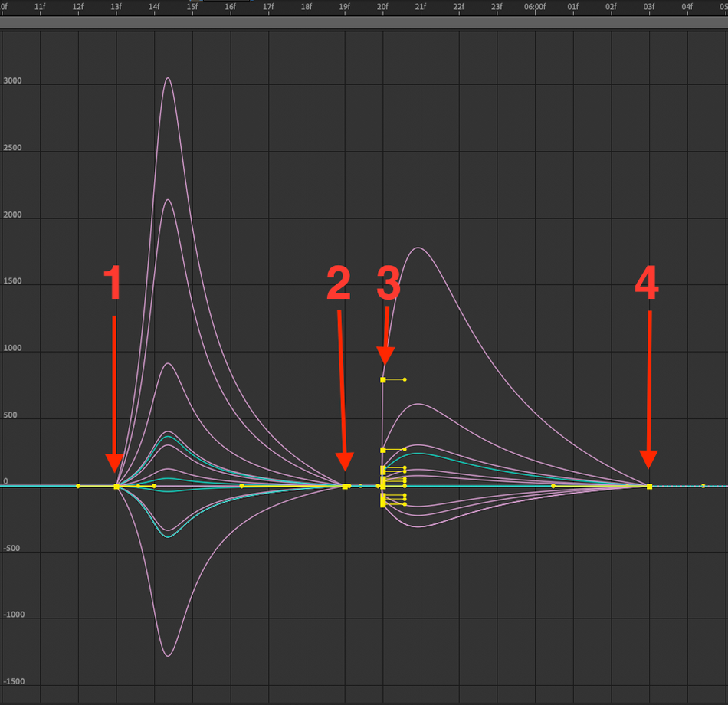Image resolution: width=728 pixels, height=705 pixels.
Task: Grab bezier handle of topmost 20f keyframe
Action: pos(405,380)
